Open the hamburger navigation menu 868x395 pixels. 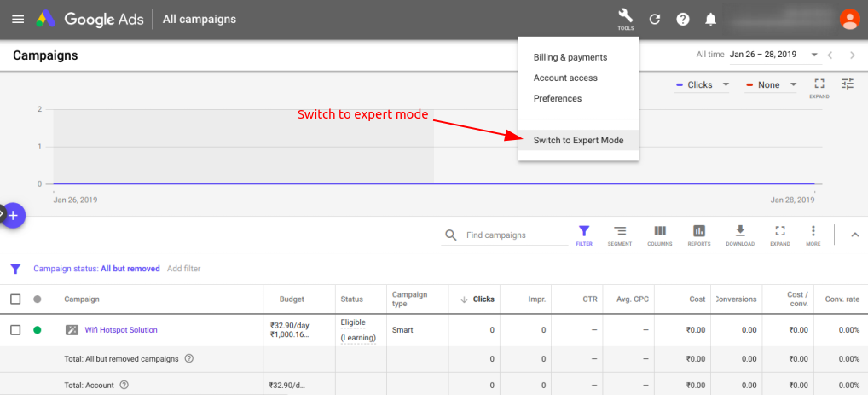tap(18, 20)
